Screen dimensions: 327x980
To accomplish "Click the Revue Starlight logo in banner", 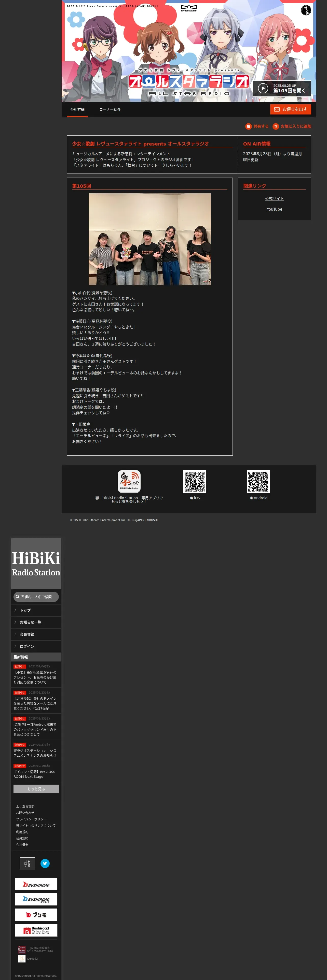I will 189,8.
